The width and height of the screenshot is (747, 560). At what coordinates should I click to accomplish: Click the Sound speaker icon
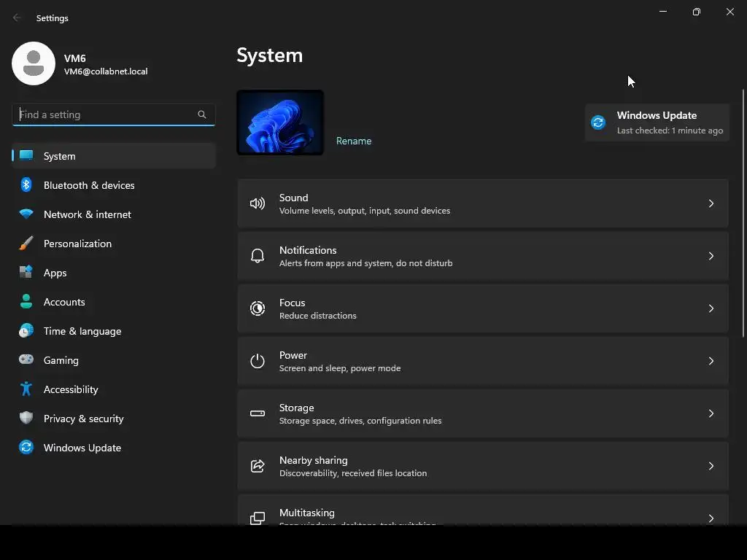click(x=258, y=203)
